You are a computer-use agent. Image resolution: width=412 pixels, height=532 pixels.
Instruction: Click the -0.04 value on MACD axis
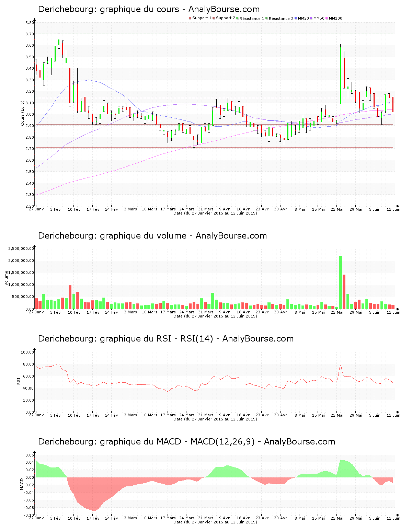coord(30,493)
